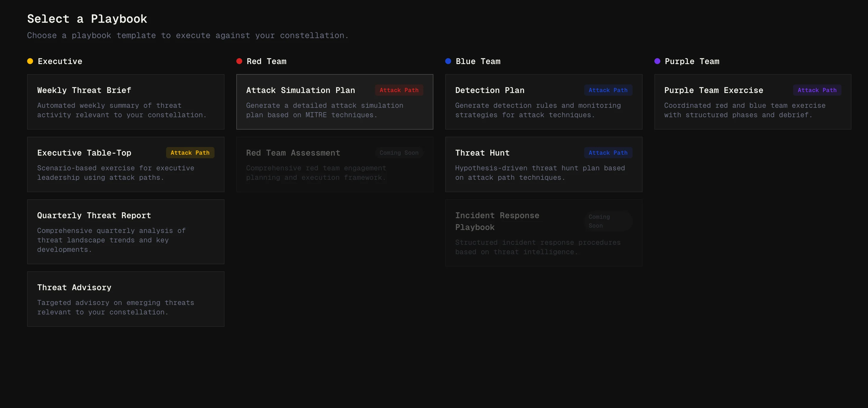Click the Attack Path badge on Purple Team Exercise
Screen dimensions: 868x408
817,90
